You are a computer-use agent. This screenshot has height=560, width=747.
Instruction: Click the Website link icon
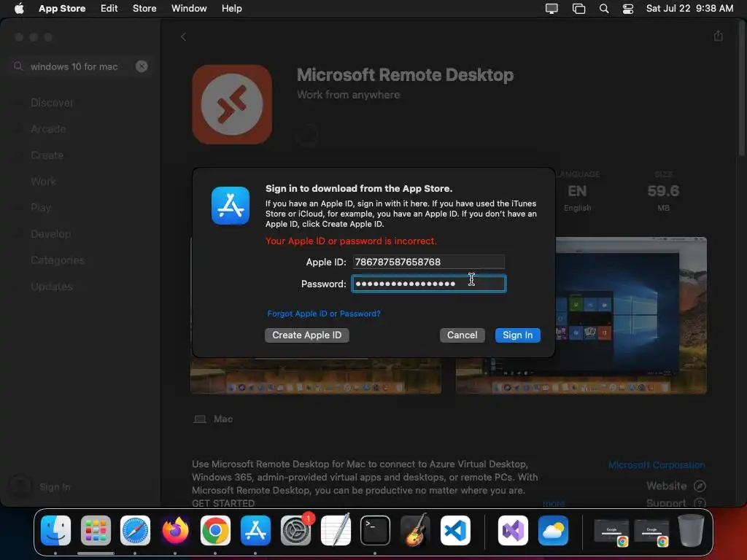pos(700,486)
